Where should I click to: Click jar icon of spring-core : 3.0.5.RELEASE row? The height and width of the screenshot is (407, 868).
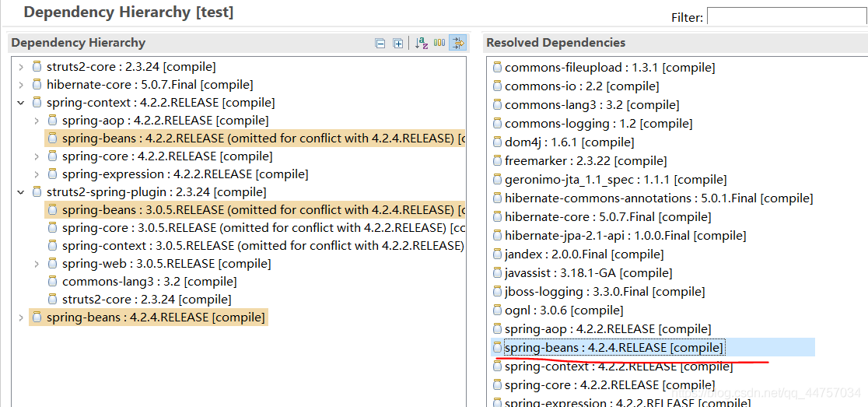(53, 227)
